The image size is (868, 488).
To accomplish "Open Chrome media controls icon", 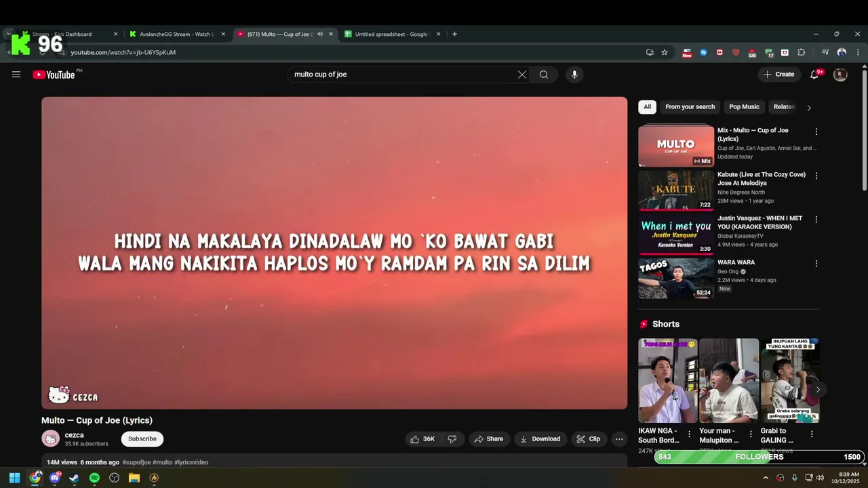I will [x=825, y=52].
